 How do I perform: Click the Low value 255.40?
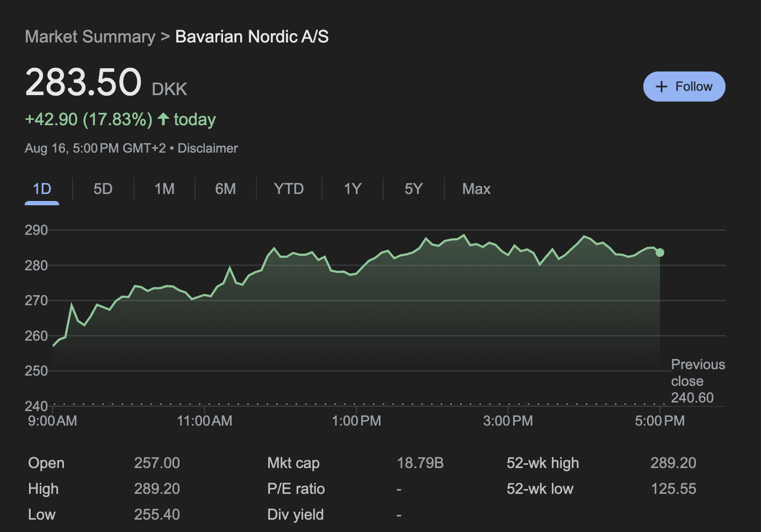(157, 515)
